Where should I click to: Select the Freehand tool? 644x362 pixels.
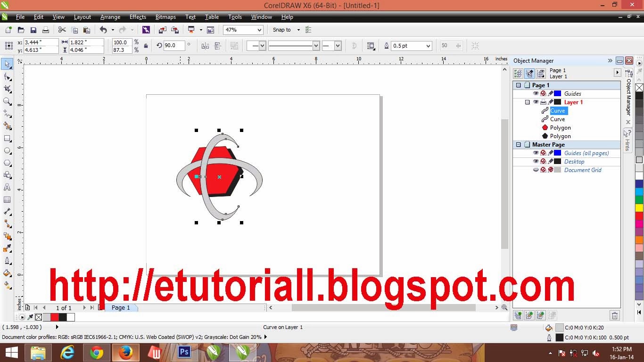point(7,114)
